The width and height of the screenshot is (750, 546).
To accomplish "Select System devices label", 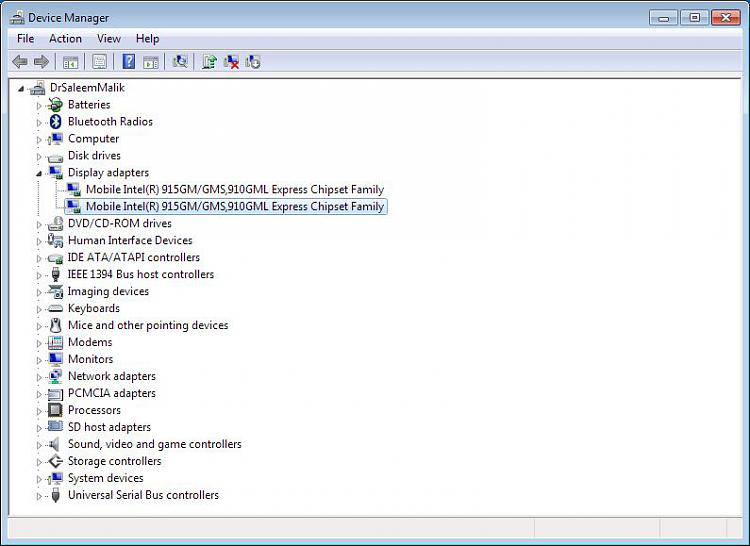I will 105,478.
